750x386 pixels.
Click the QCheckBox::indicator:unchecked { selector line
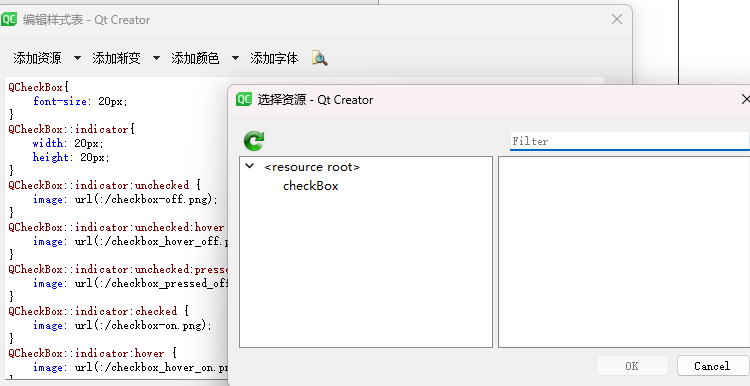click(104, 185)
